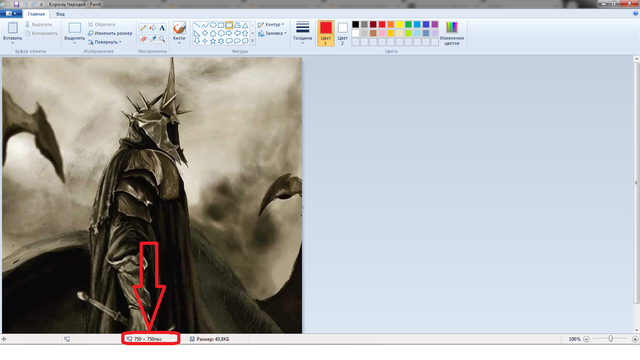Pick the pink color swatch
This screenshot has width=640, height=360.
click(x=382, y=33)
